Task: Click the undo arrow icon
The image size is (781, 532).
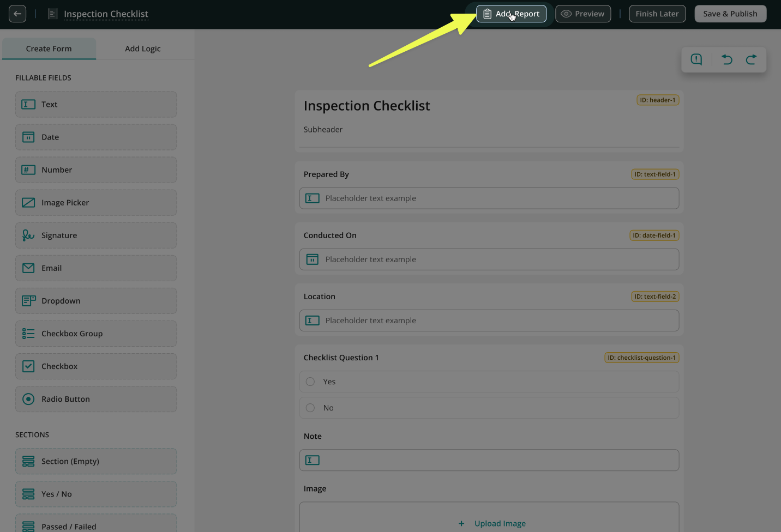Action: (x=726, y=59)
